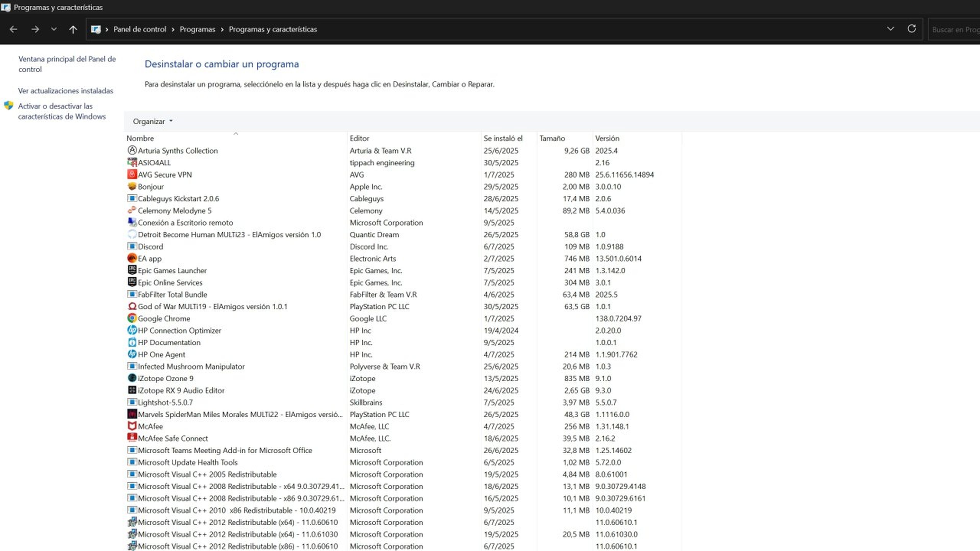Select the McAfee shield icon
This screenshot has height=551, width=980.
(132, 426)
